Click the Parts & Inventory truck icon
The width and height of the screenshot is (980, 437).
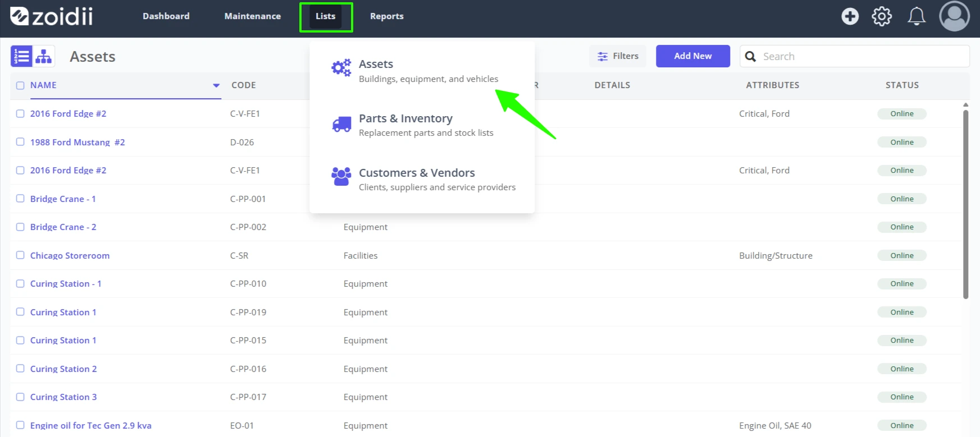(x=341, y=124)
